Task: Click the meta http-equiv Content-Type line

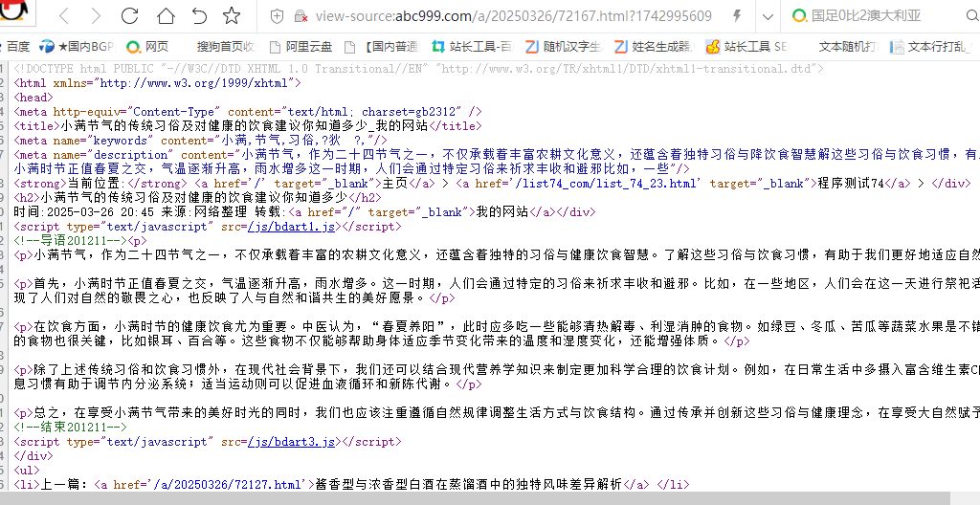Action: pyautogui.click(x=248, y=111)
